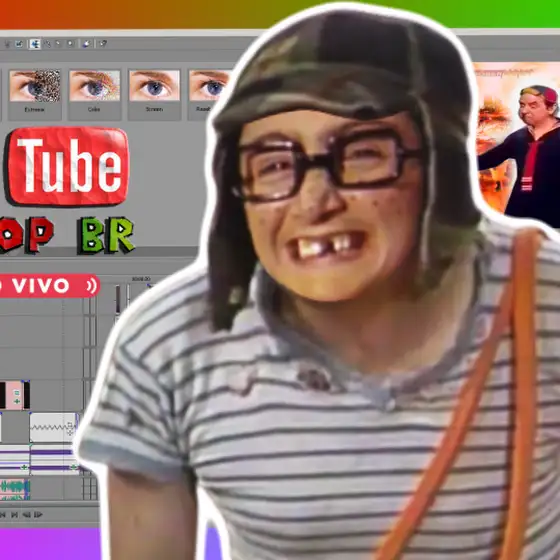Select the pink video clip on timeline
560x560 pixels.
[15, 395]
